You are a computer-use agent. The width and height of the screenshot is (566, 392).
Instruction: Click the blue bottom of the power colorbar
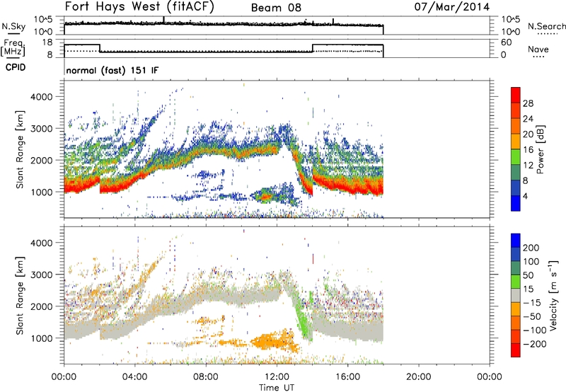click(x=516, y=203)
